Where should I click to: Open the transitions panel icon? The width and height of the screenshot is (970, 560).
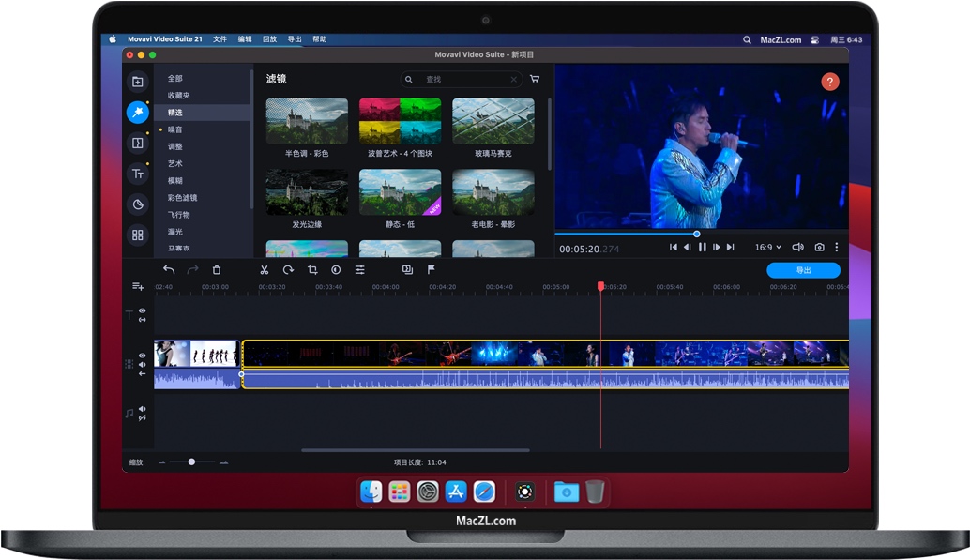coord(137,143)
